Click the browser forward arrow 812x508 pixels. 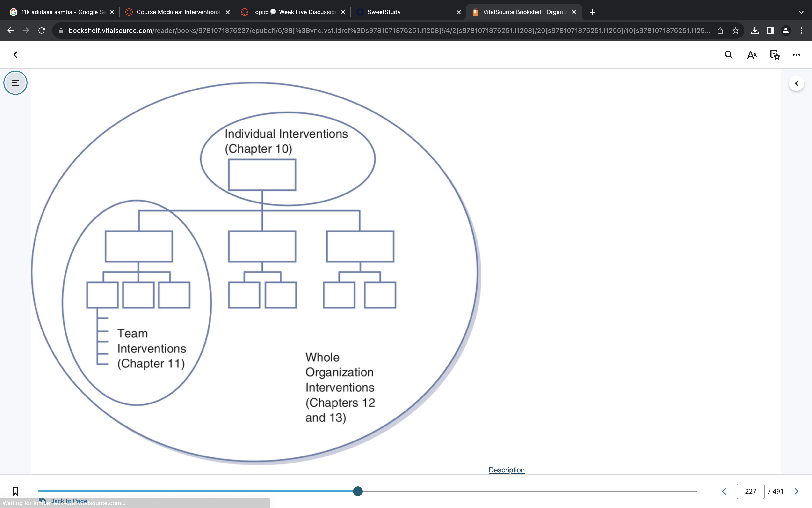26,30
